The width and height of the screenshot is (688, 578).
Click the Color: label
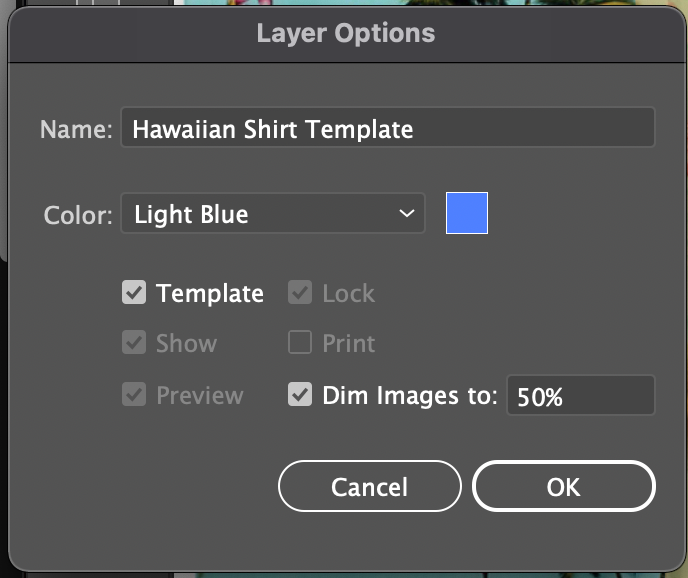tap(78, 215)
